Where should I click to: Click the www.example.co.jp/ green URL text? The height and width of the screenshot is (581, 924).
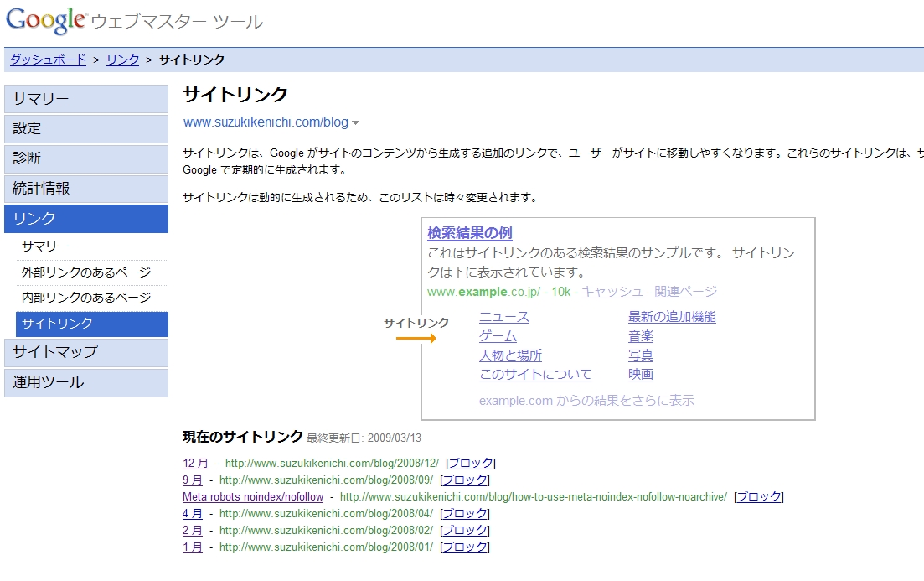(484, 292)
